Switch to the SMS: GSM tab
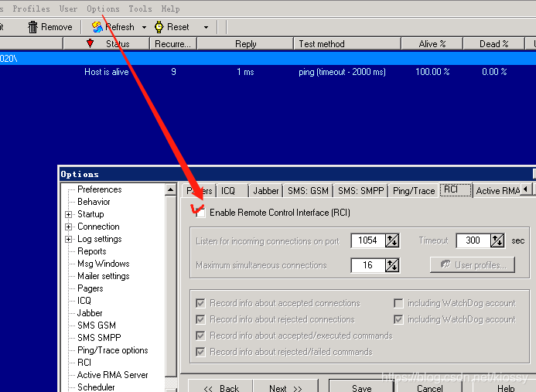Viewport: 536px width, 392px height. point(308,191)
